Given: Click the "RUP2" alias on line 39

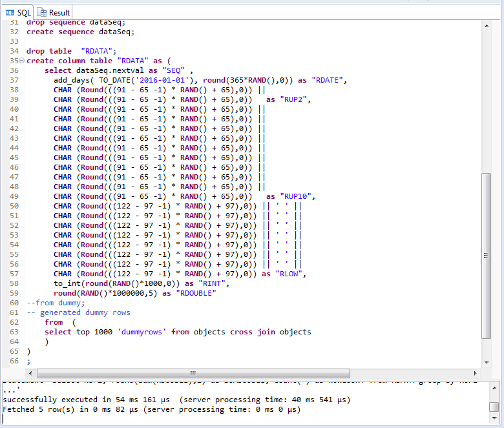Looking at the screenshot, I should (293, 99).
